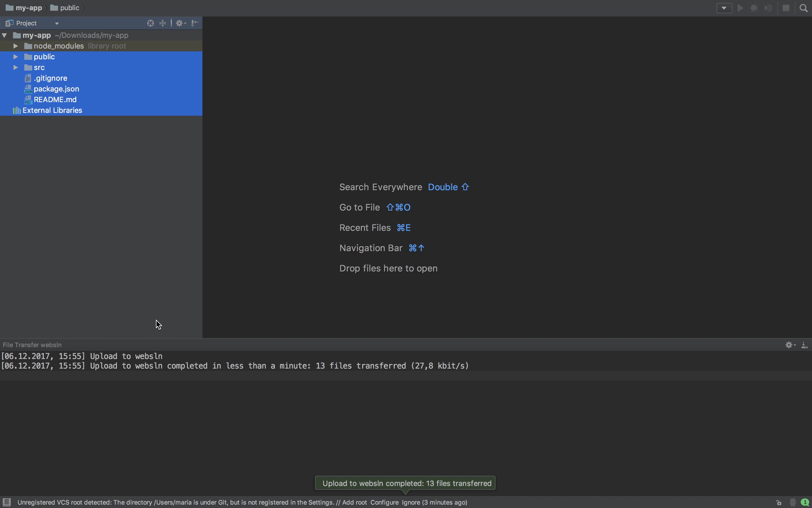Expand the node_modules folder
The image size is (812, 508).
(16, 46)
